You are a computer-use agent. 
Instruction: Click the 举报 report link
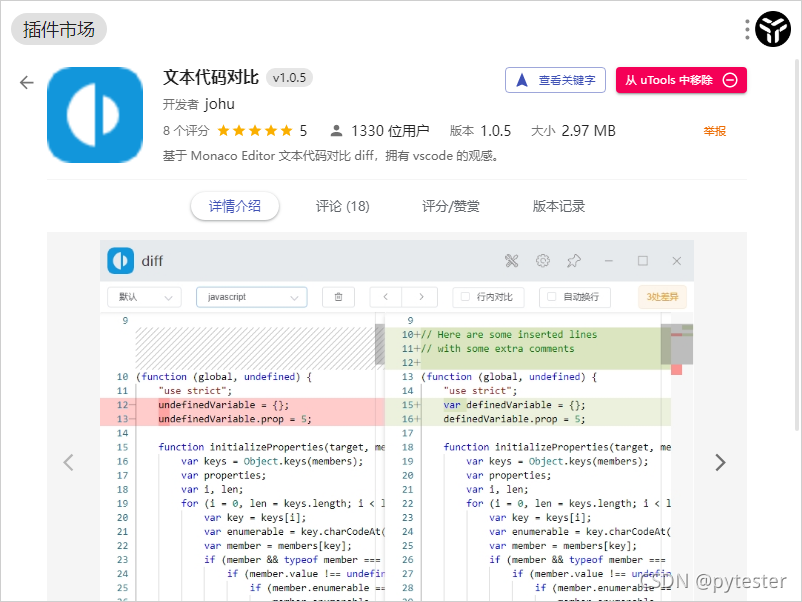coord(715,131)
